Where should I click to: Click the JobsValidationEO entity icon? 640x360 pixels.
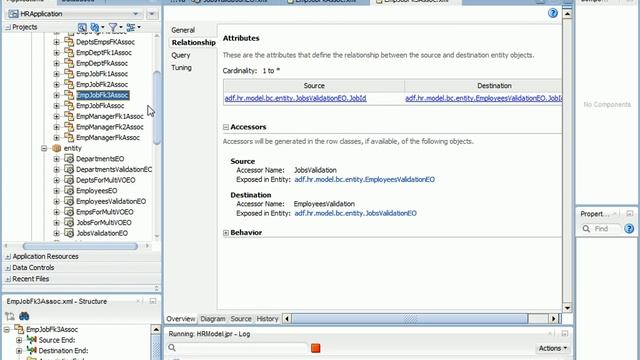69,233
